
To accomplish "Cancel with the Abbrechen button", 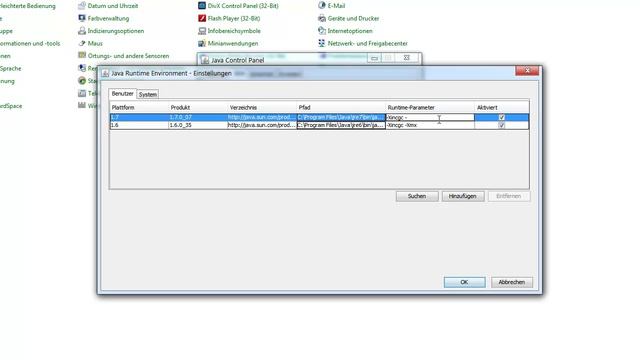I will [512, 282].
